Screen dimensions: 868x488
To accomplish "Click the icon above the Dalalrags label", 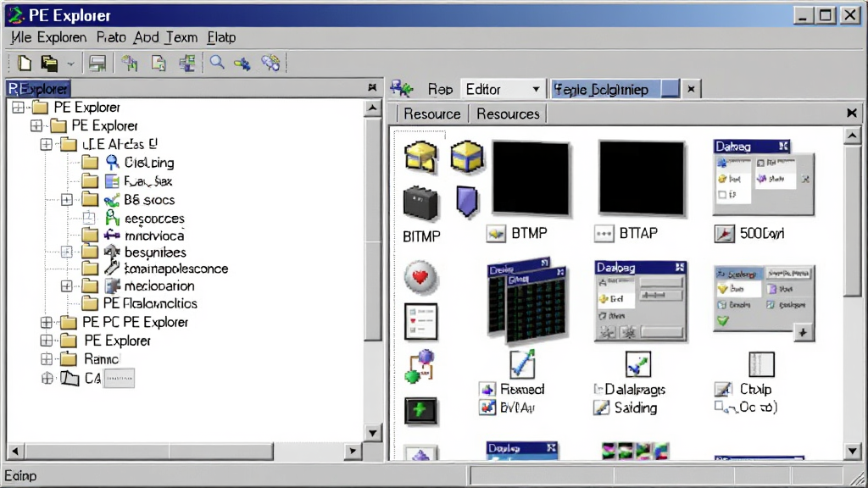I will [637, 364].
